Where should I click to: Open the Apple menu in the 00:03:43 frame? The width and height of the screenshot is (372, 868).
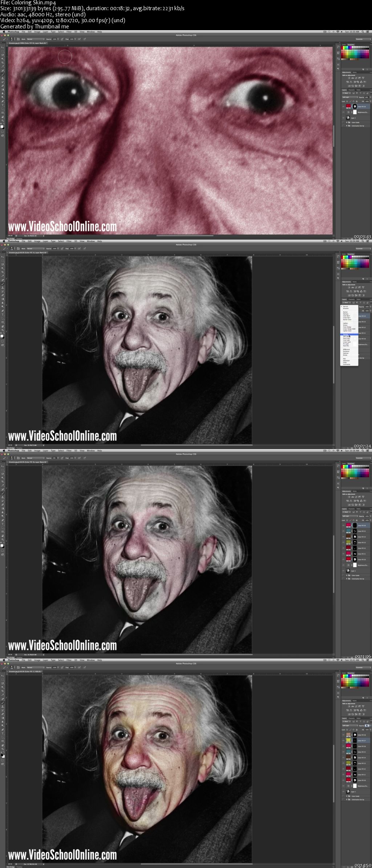tap(4, 32)
